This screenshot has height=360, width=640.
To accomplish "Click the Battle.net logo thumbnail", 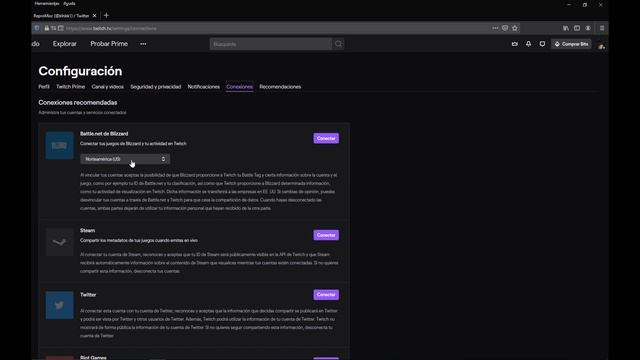I will coord(60,145).
